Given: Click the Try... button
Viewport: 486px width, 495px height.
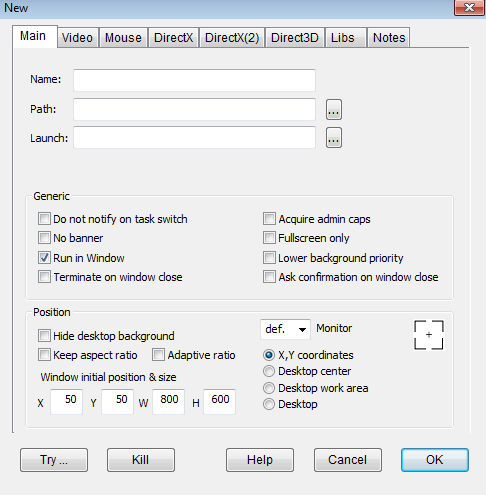Looking at the screenshot, I should click(x=54, y=460).
